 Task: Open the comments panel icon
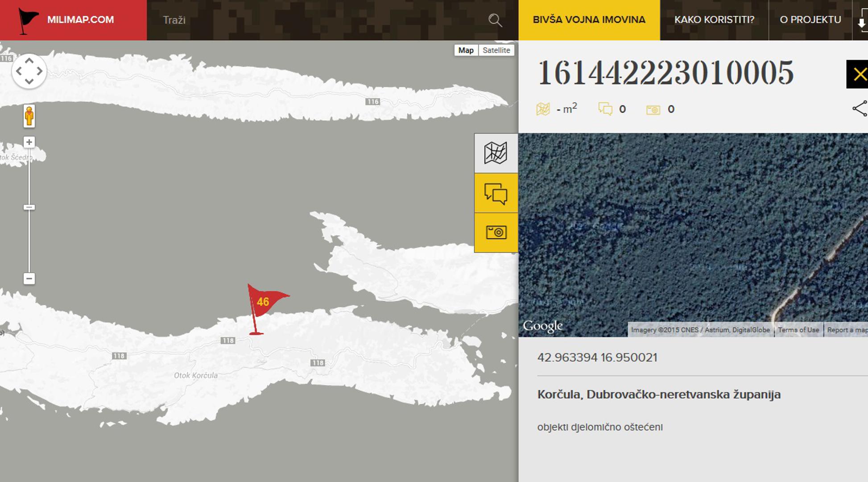pos(496,193)
